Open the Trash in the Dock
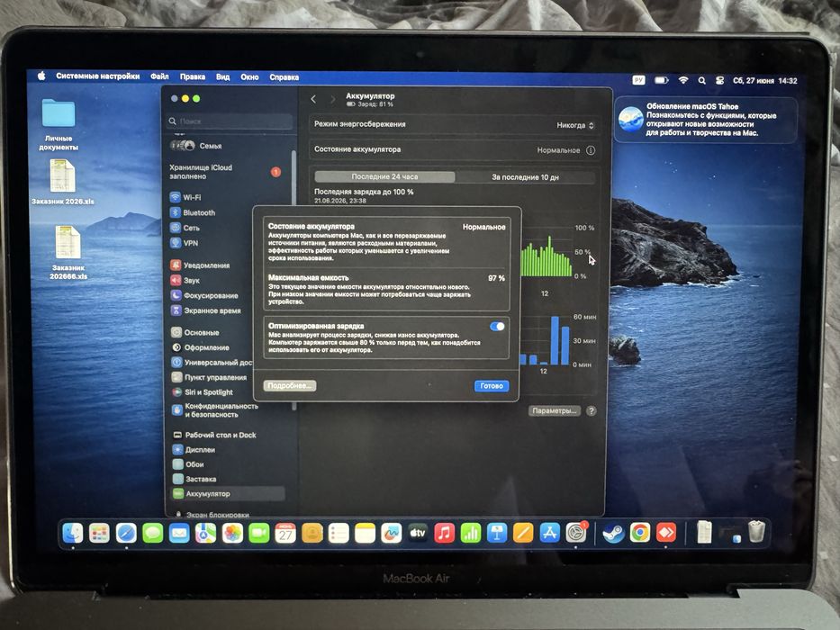Screen dimensions: 840x630 pos(756,532)
